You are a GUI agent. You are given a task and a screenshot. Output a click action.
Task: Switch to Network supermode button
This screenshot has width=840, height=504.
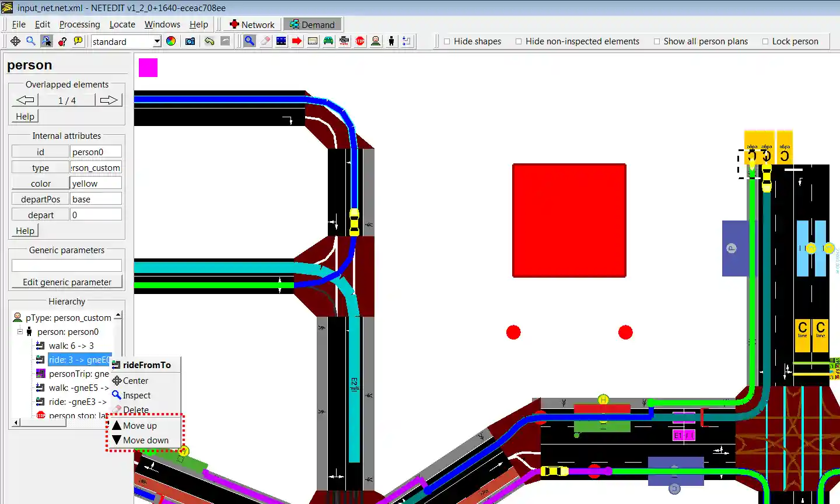(252, 24)
